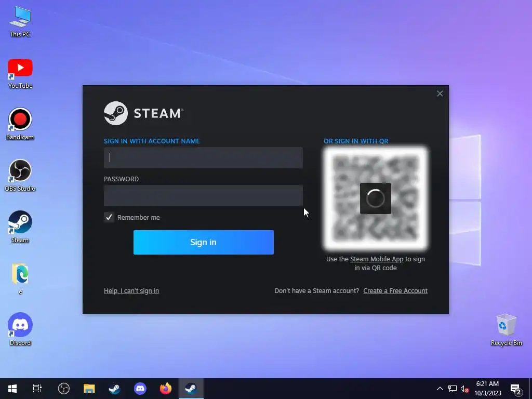Launch Firefox from the taskbar
Screen dimensions: 532x399
coord(166,389)
